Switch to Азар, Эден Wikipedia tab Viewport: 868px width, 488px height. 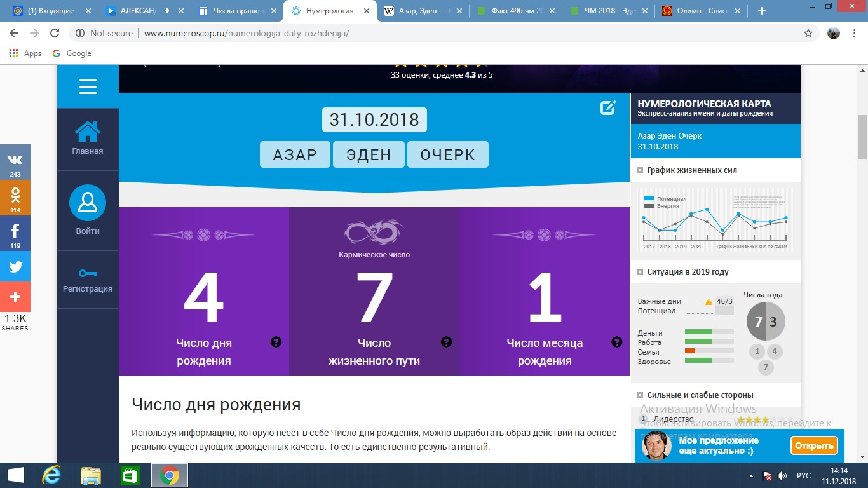(x=423, y=11)
